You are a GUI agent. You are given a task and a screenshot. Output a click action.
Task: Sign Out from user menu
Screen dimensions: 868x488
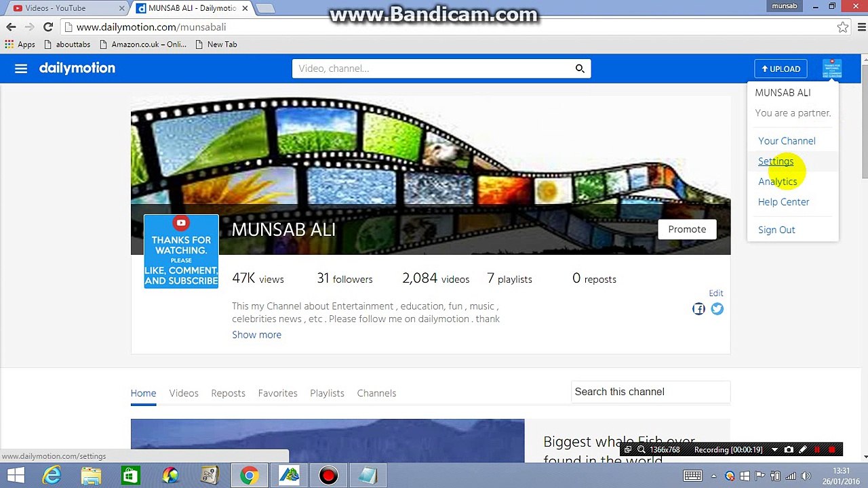click(x=776, y=230)
